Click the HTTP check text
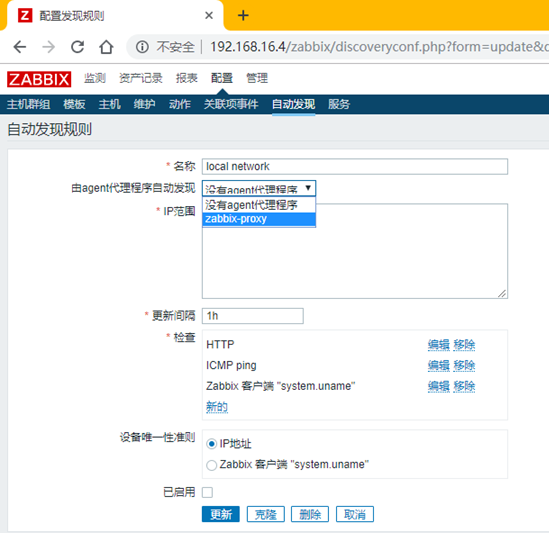Image resolution: width=549 pixels, height=533 pixels. pos(220,345)
